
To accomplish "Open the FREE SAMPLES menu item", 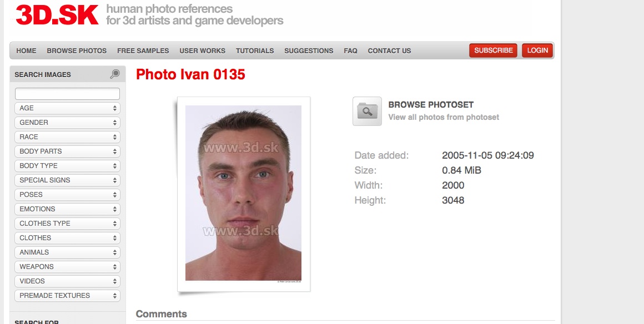I will (143, 51).
